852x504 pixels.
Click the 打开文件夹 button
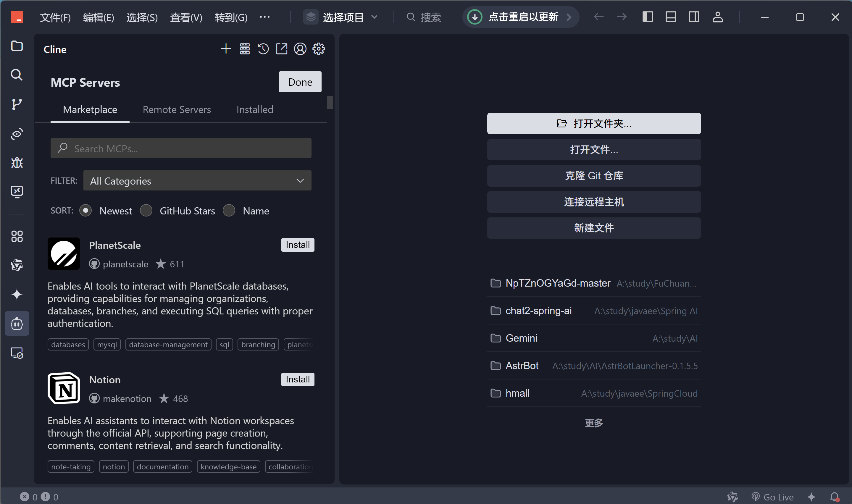[x=593, y=124]
